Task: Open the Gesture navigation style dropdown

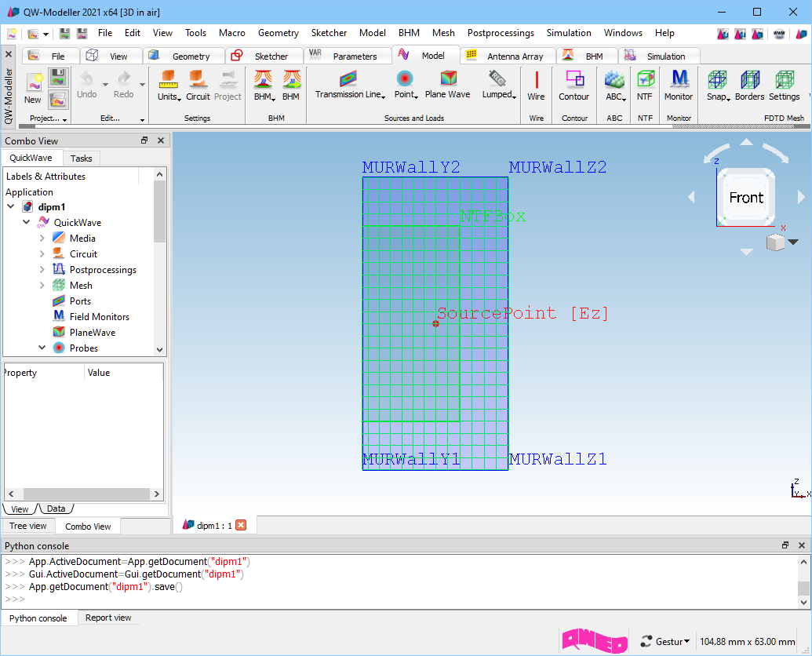Action: click(x=665, y=642)
